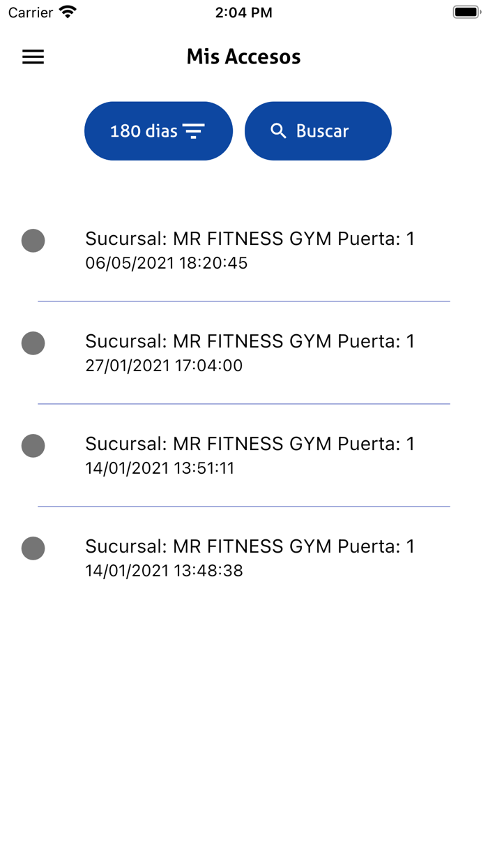Click the 2:04 PM clock display
This screenshot has width=488, height=868.
pos(243,12)
